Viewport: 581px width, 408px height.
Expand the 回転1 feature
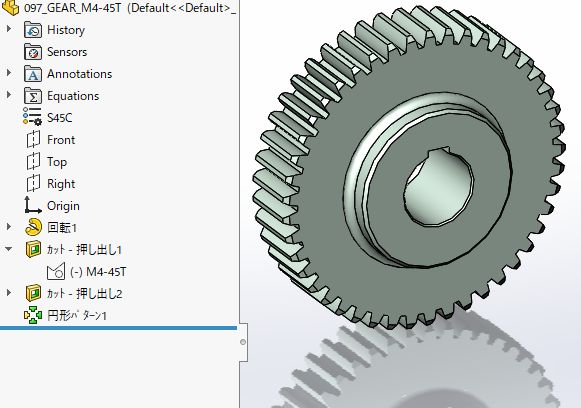9,227
